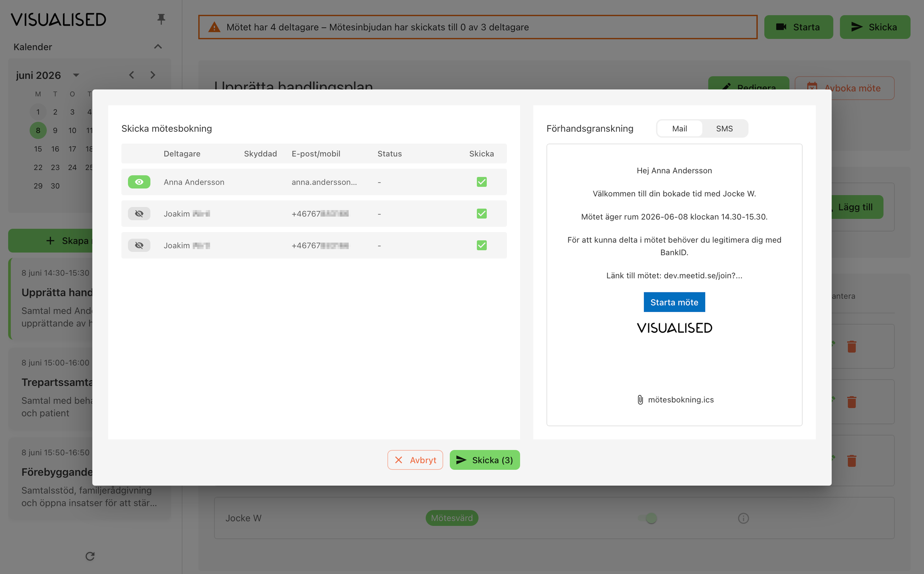
Task: Click the paperclip attachment icon
Action: pyautogui.click(x=640, y=400)
